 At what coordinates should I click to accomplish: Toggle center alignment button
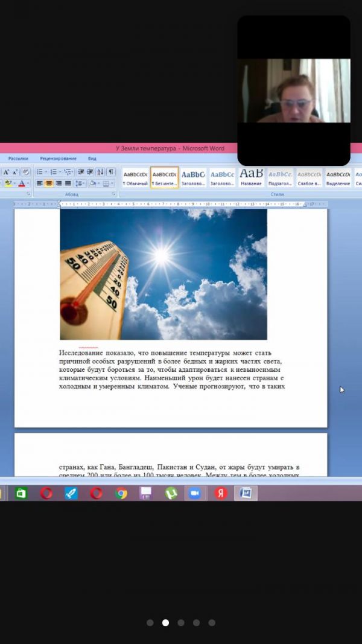[49, 183]
